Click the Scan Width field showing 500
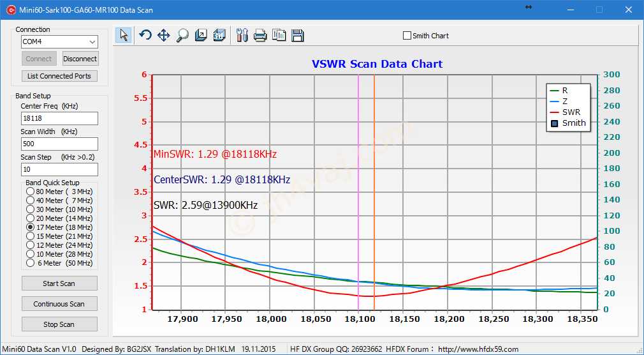This screenshot has height=355, width=644. click(59, 144)
